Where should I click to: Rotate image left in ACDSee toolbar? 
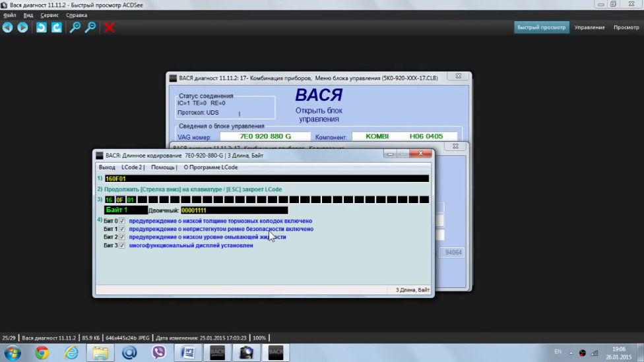pos(41,28)
